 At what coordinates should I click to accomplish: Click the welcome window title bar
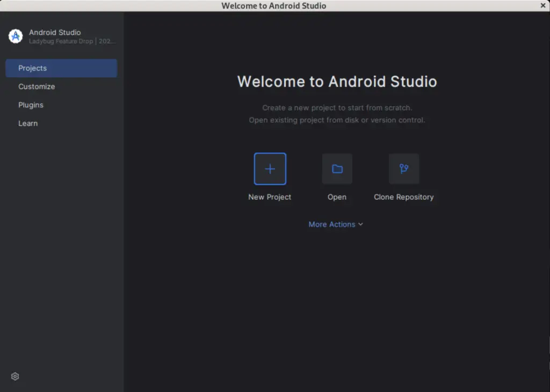pyautogui.click(x=274, y=5)
